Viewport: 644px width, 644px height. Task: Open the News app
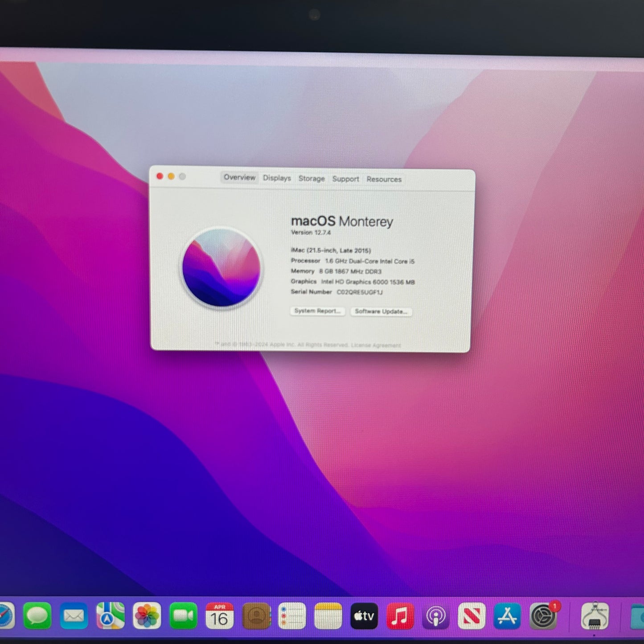click(472, 616)
